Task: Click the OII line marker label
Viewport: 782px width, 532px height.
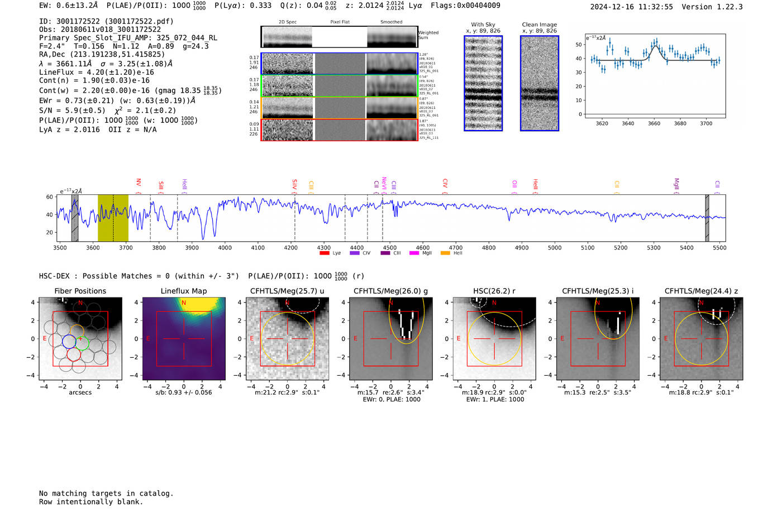Action: 514,184
